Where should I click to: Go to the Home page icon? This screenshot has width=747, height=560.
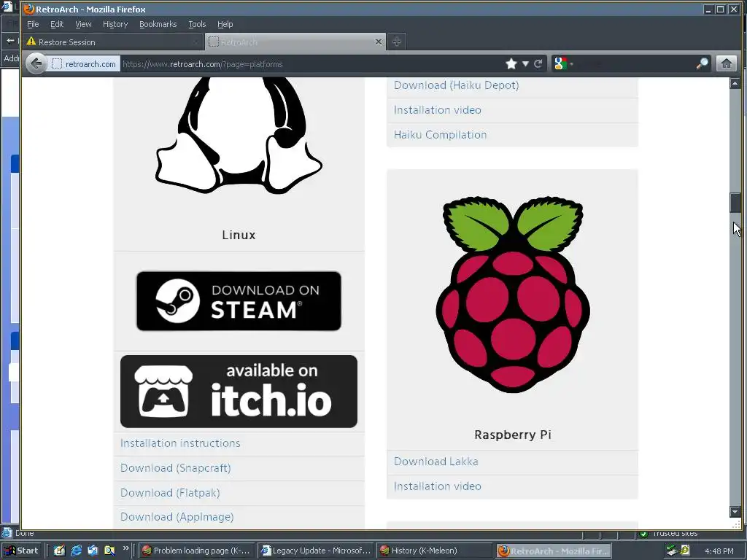tap(727, 64)
